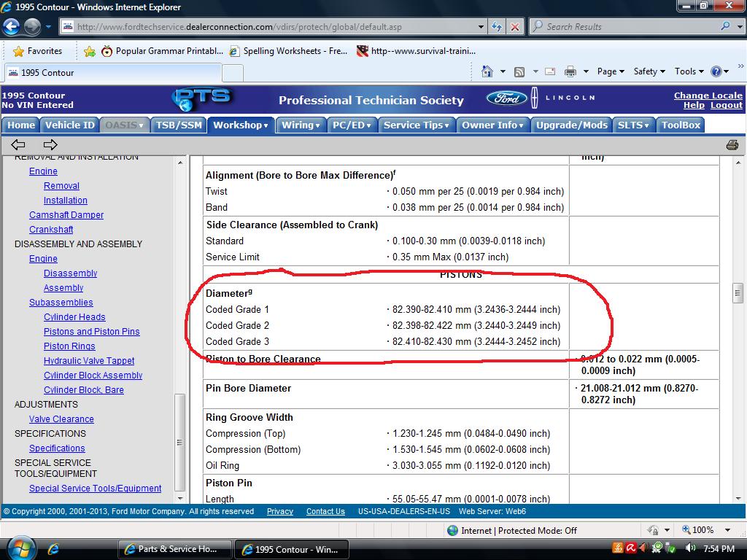The height and width of the screenshot is (560, 747).
Task: Open the Cylinder Heads link
Action: click(x=74, y=317)
